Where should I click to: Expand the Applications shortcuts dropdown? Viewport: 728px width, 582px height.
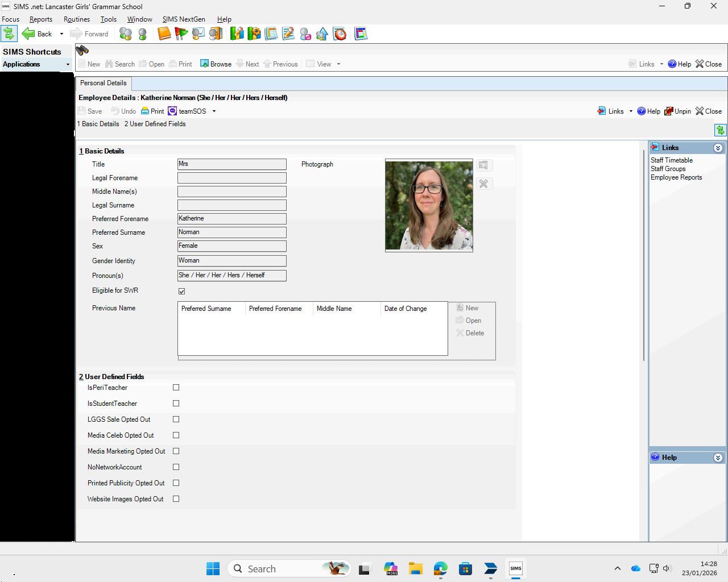coord(68,64)
